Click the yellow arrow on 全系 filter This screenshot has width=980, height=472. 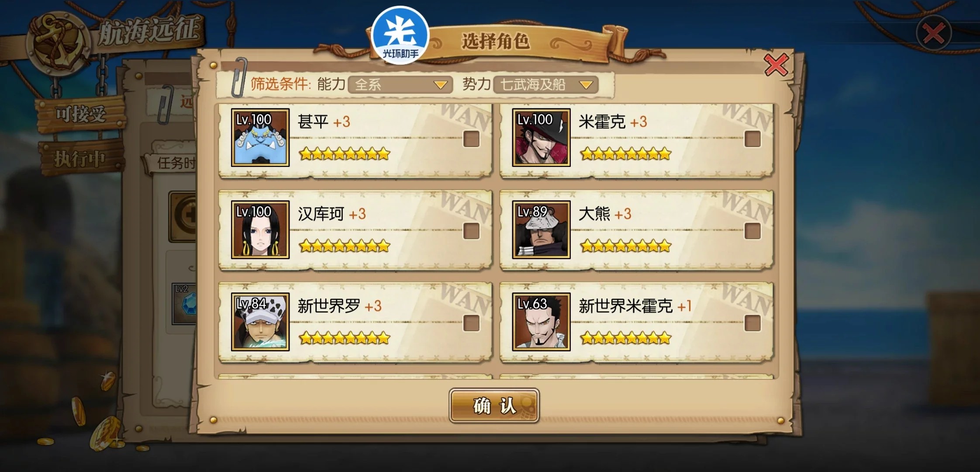440,85
